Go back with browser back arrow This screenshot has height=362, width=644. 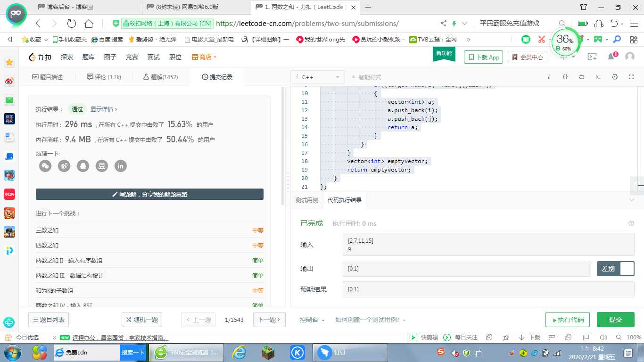pyautogui.click(x=38, y=24)
